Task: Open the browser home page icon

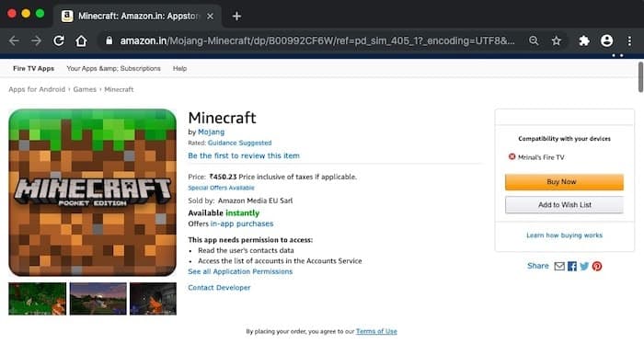Action: 81,40
